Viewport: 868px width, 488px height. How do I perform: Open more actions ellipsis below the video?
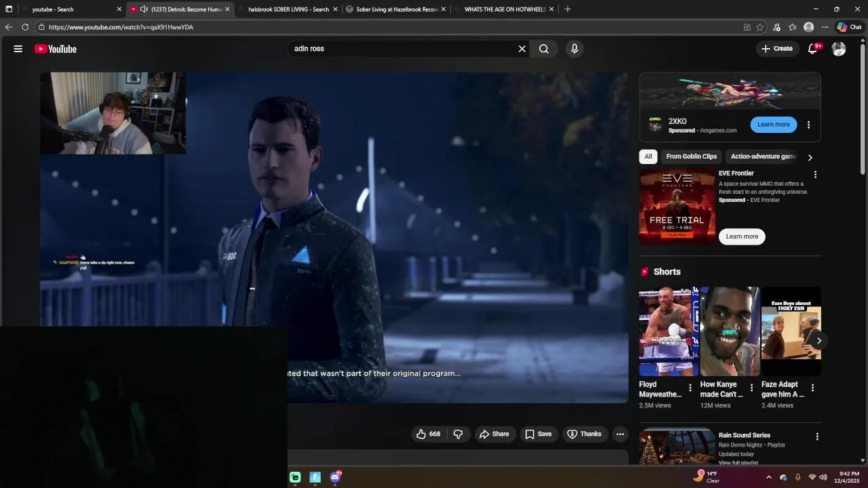(620, 434)
